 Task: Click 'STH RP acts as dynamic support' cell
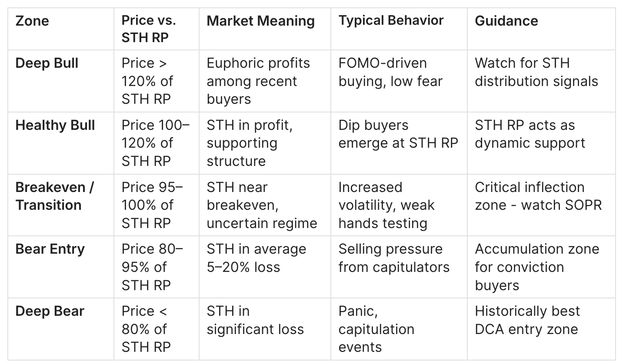point(530,134)
